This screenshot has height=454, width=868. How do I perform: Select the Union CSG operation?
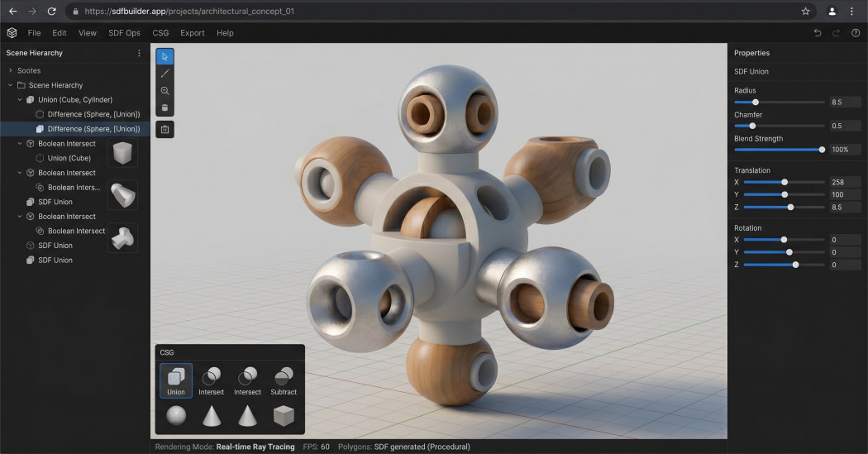[x=176, y=381]
